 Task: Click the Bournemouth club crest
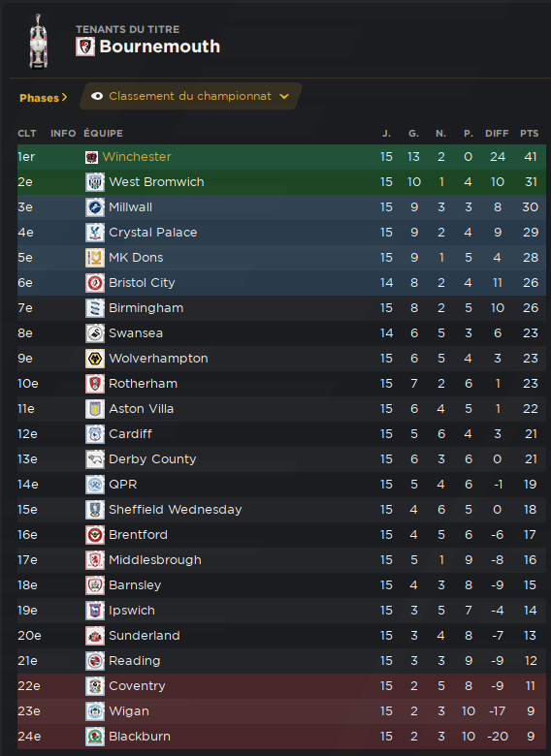[85, 47]
